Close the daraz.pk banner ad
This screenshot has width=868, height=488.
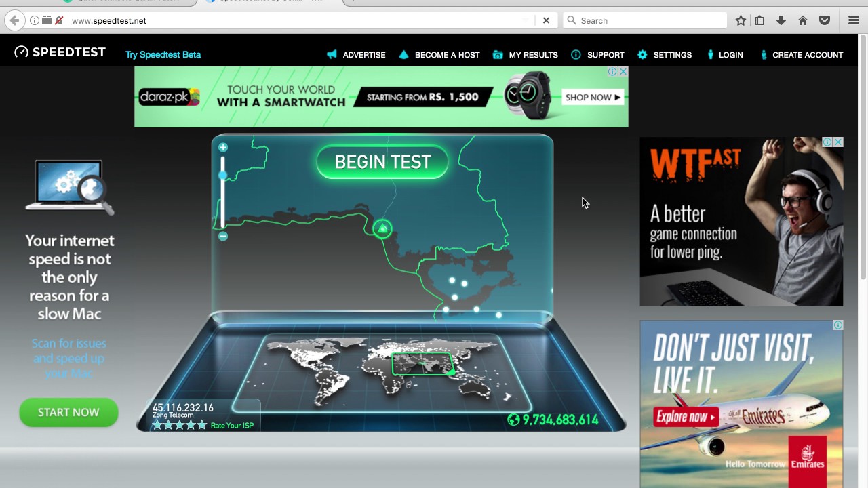pos(623,72)
